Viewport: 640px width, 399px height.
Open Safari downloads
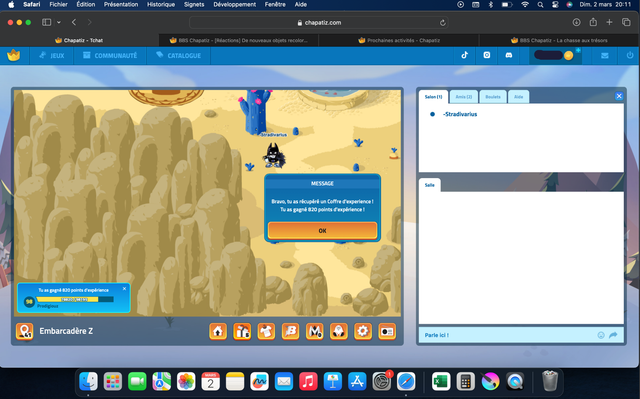(x=576, y=22)
